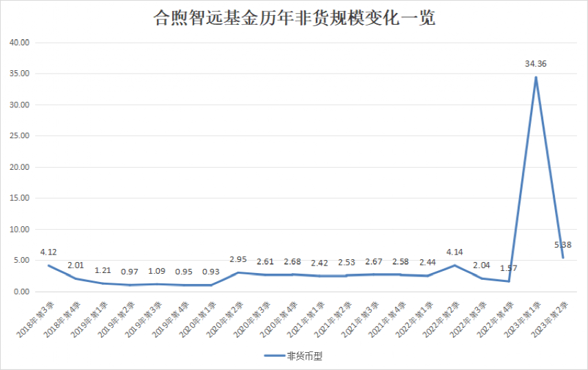Click the x-axis label 2022年第2季
This screenshot has width=588, height=370.
442,319
